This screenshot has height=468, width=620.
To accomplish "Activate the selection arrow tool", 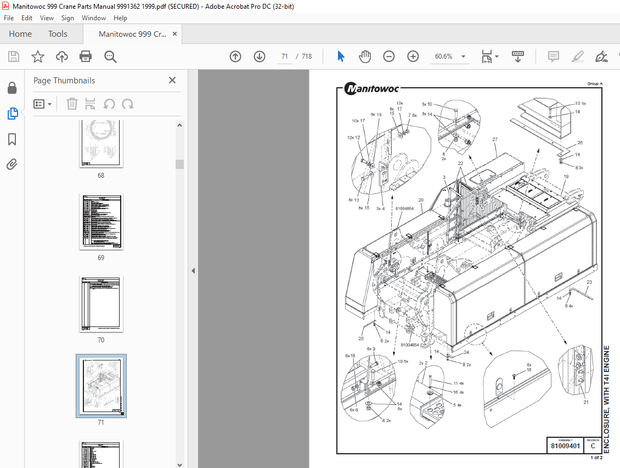I will pyautogui.click(x=341, y=57).
